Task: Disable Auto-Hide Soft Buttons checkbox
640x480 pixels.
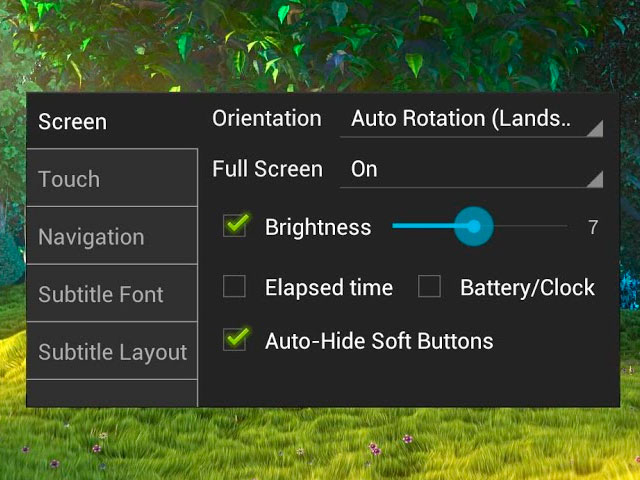Action: 235,339
